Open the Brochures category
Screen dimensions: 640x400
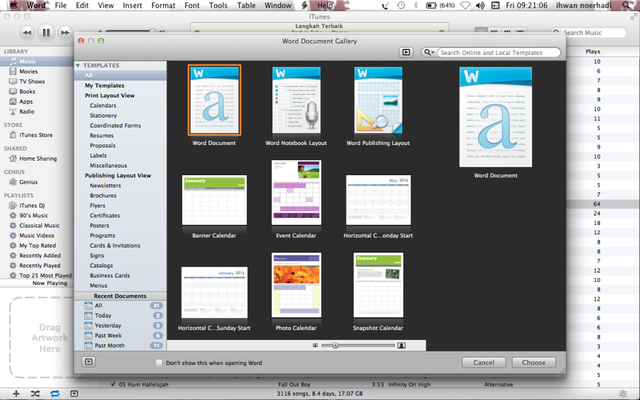[103, 196]
